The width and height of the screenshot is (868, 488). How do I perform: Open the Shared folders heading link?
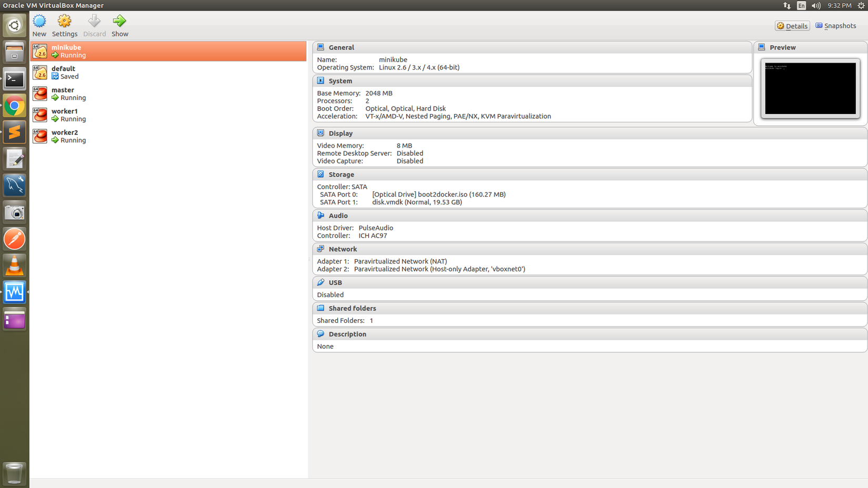tap(352, 309)
